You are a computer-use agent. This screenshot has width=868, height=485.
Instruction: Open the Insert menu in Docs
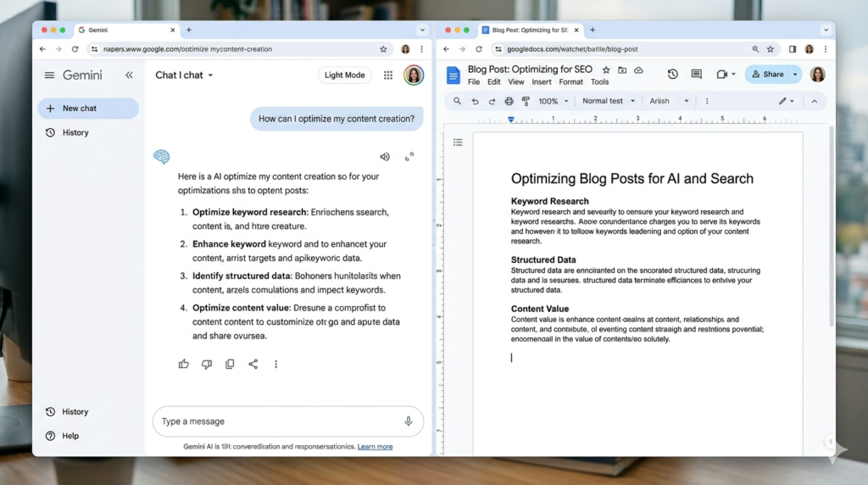[x=542, y=82]
